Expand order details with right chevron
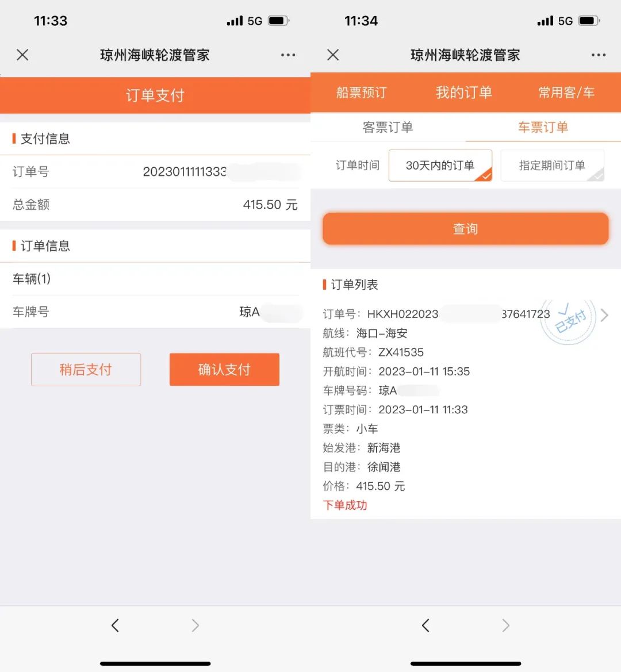The width and height of the screenshot is (621, 672). point(604,315)
